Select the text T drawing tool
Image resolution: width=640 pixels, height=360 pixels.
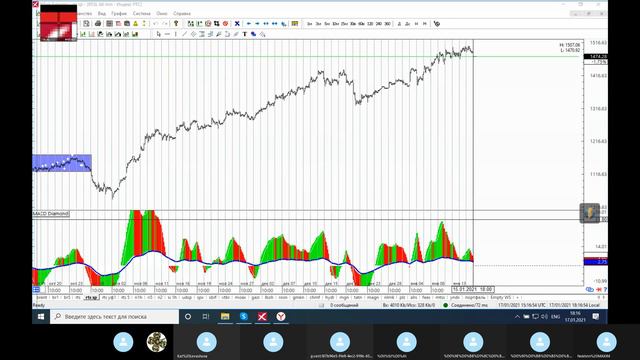tap(244, 34)
